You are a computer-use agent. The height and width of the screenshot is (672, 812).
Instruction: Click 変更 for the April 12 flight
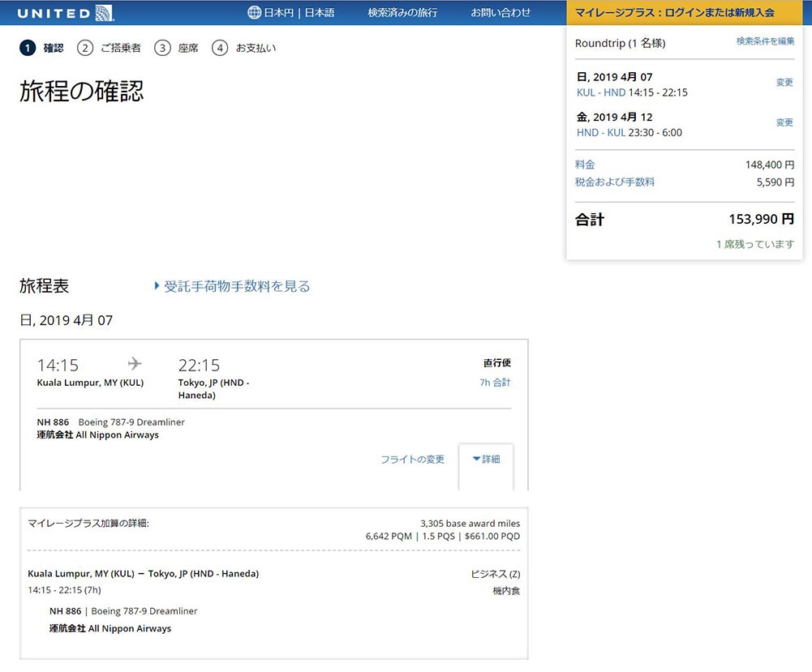pyautogui.click(x=784, y=122)
